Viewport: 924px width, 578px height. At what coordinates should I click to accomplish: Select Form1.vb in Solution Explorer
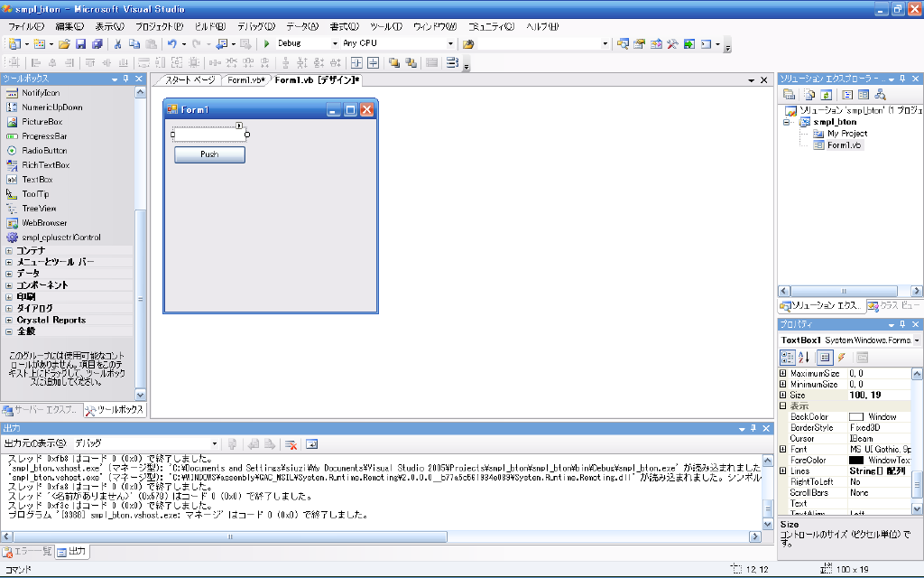[x=844, y=145]
